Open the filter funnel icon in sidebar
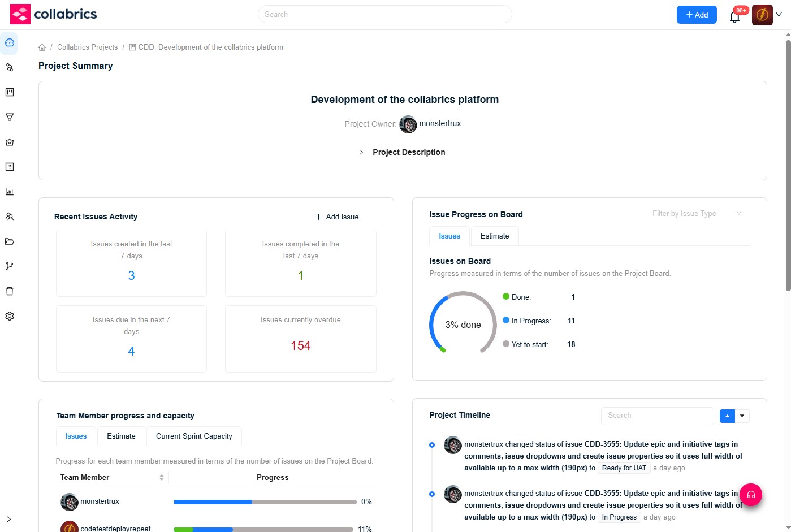791x532 pixels. (x=10, y=117)
